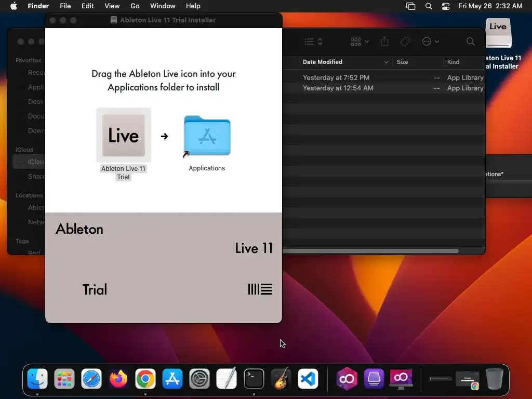Launch Google Chrome from the Dock

coord(145,379)
